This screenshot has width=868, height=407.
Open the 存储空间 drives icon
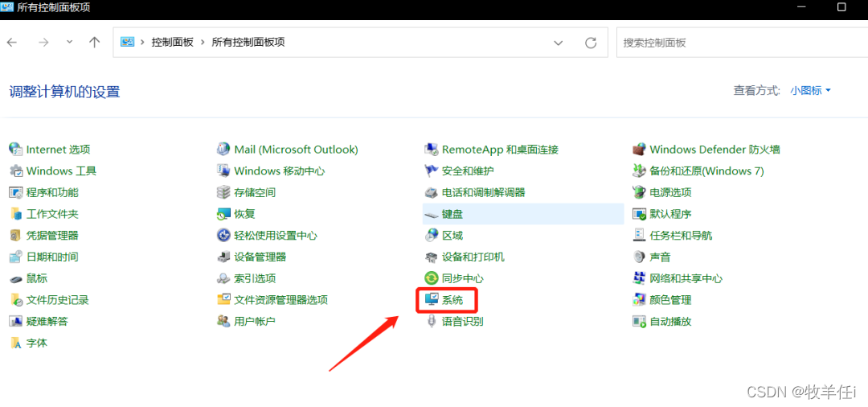(223, 193)
